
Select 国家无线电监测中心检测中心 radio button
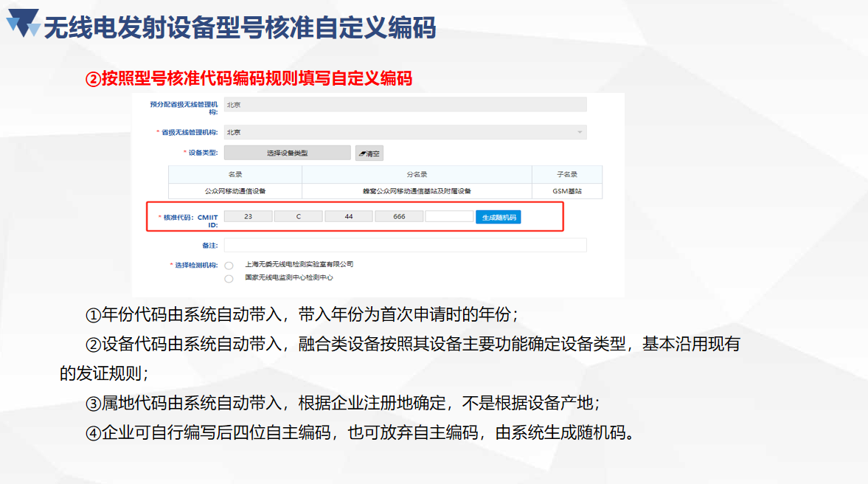229,279
